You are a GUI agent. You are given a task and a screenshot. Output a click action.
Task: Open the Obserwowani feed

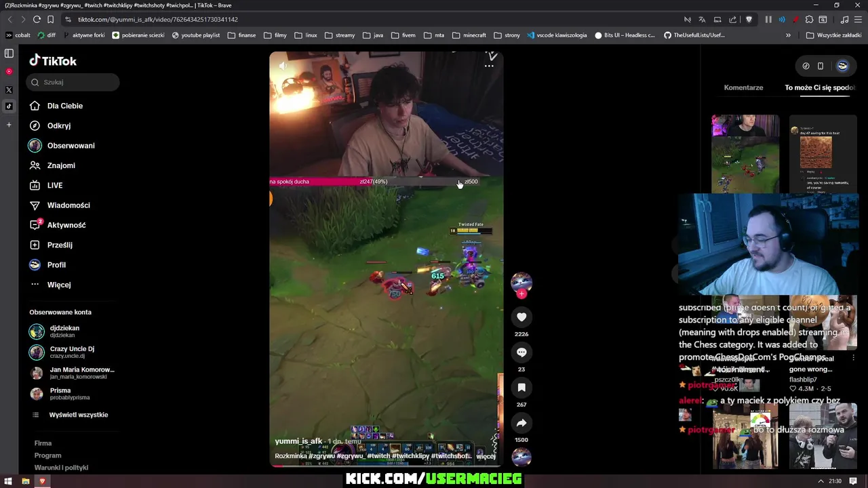pyautogui.click(x=62, y=146)
